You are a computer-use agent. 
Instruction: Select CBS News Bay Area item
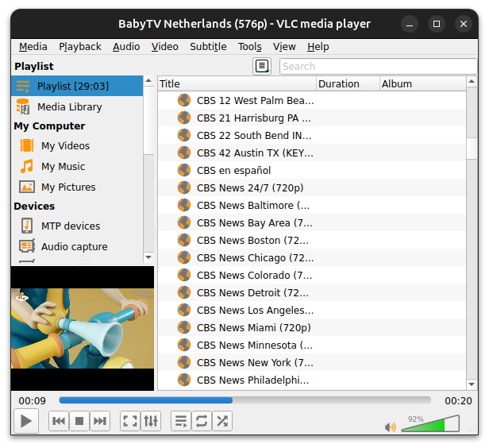click(312, 222)
